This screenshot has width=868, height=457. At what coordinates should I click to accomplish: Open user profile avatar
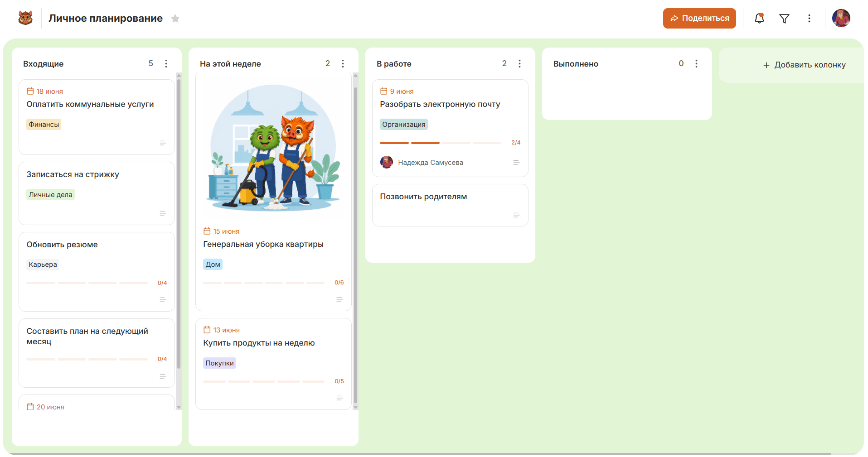[x=841, y=18]
